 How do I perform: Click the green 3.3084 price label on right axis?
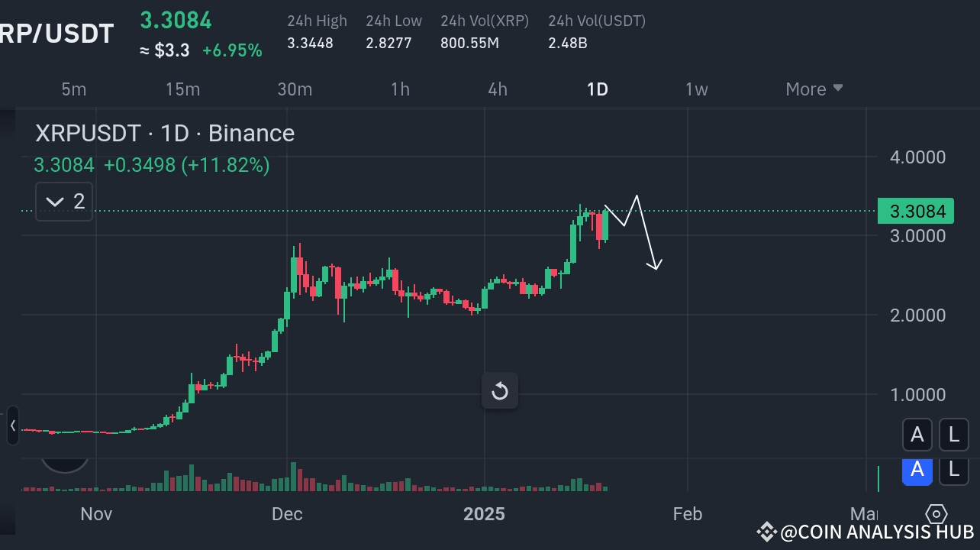(x=916, y=211)
